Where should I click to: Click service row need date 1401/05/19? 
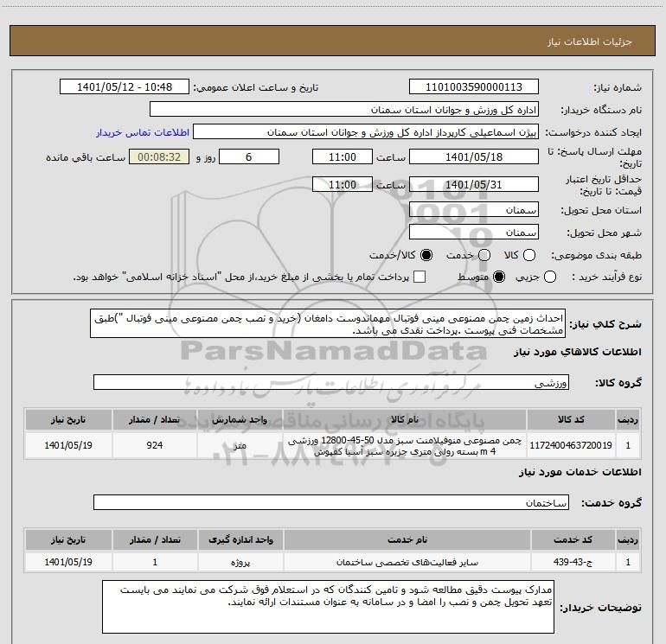68,562
